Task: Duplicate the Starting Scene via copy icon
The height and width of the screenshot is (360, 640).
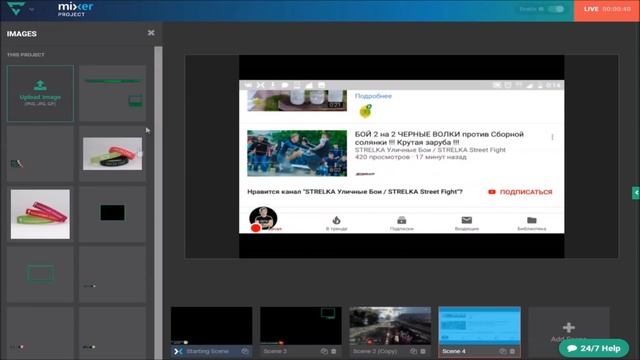Action: tap(244, 351)
